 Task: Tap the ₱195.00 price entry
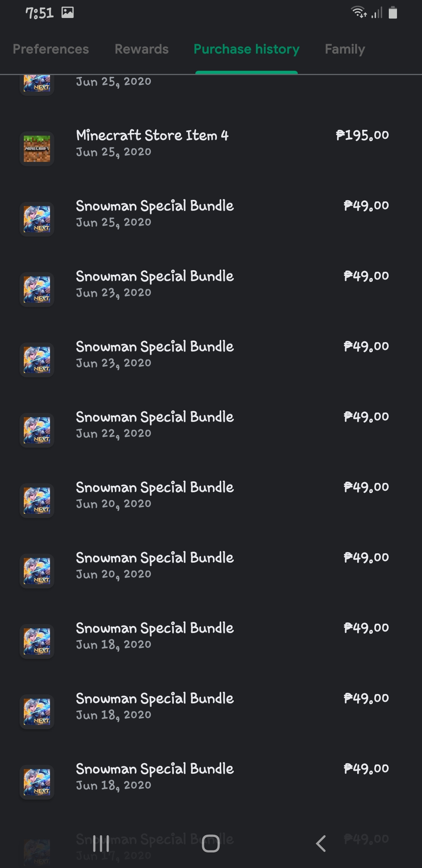[362, 135]
